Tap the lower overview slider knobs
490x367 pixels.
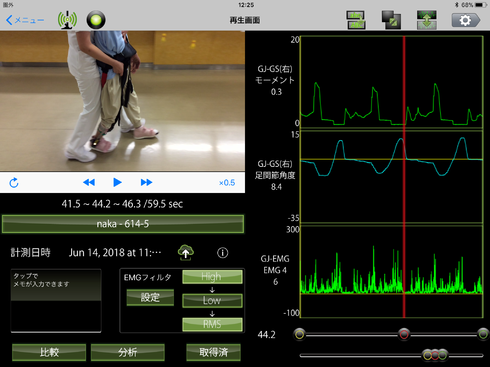(435, 355)
